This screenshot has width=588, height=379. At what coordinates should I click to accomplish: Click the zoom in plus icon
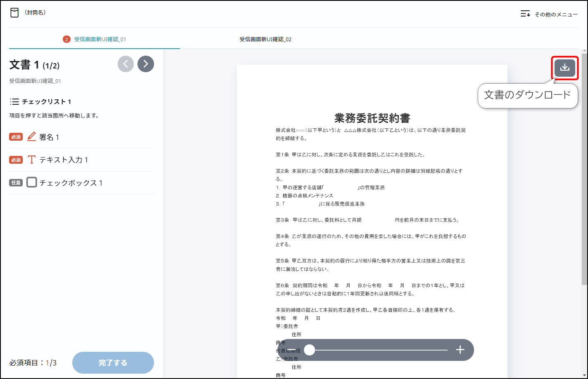pyautogui.click(x=460, y=350)
